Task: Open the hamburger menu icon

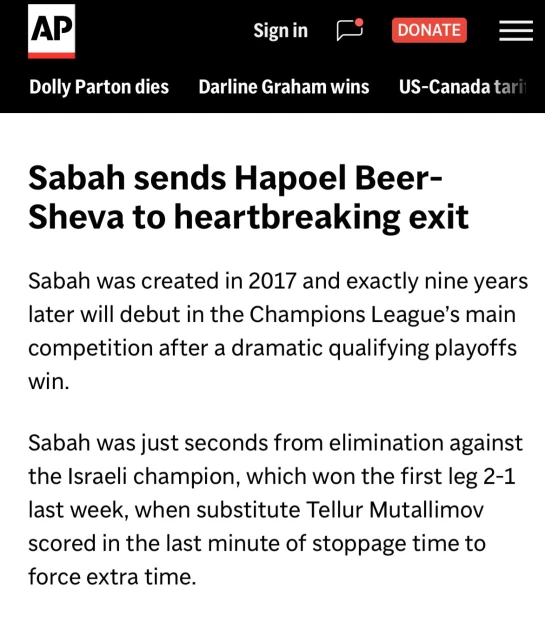Action: click(x=516, y=31)
